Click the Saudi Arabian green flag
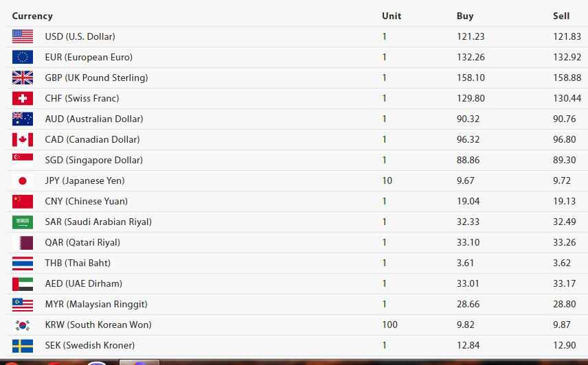This screenshot has width=588, height=365. [x=23, y=222]
